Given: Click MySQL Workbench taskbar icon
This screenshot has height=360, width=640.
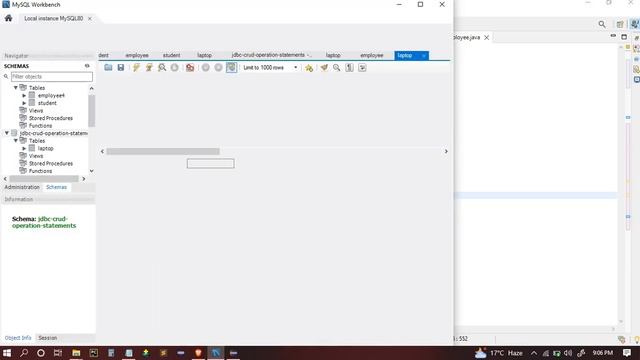Looking at the screenshot, I should coord(216,353).
